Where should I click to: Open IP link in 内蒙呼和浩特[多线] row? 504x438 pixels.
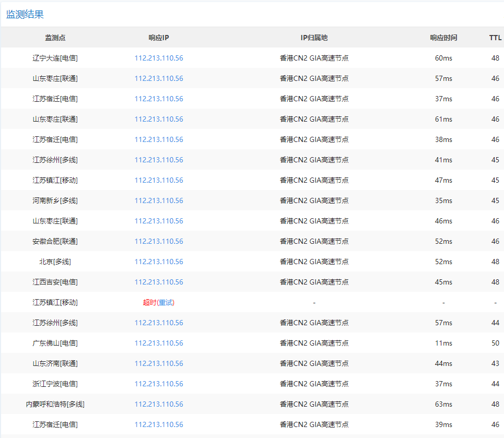159,404
